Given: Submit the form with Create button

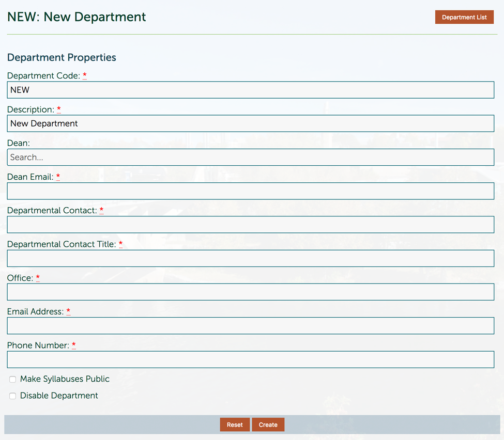Looking at the screenshot, I should [x=268, y=425].
